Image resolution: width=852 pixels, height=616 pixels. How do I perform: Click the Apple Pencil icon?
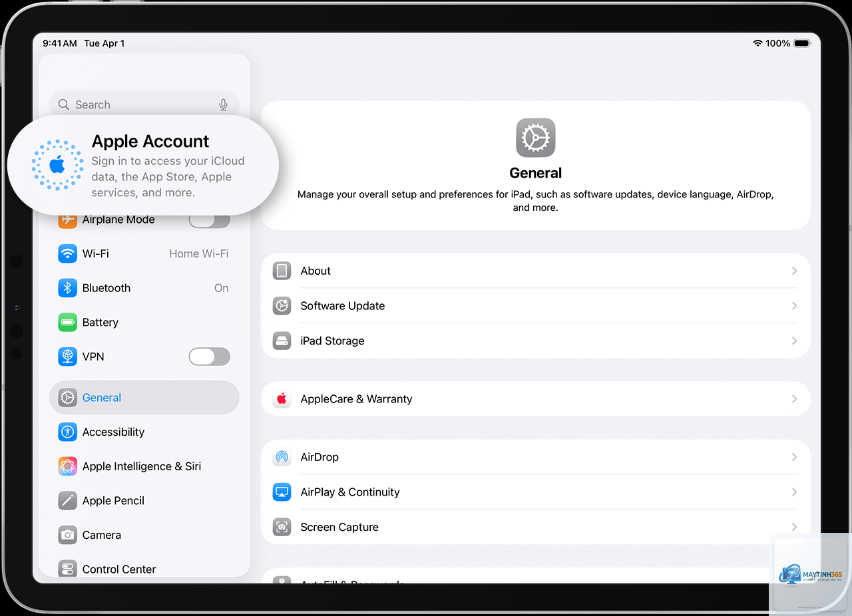coord(67,501)
